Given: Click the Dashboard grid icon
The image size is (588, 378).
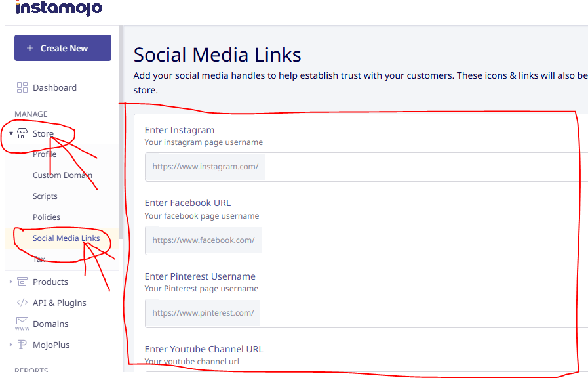Looking at the screenshot, I should tap(22, 87).
